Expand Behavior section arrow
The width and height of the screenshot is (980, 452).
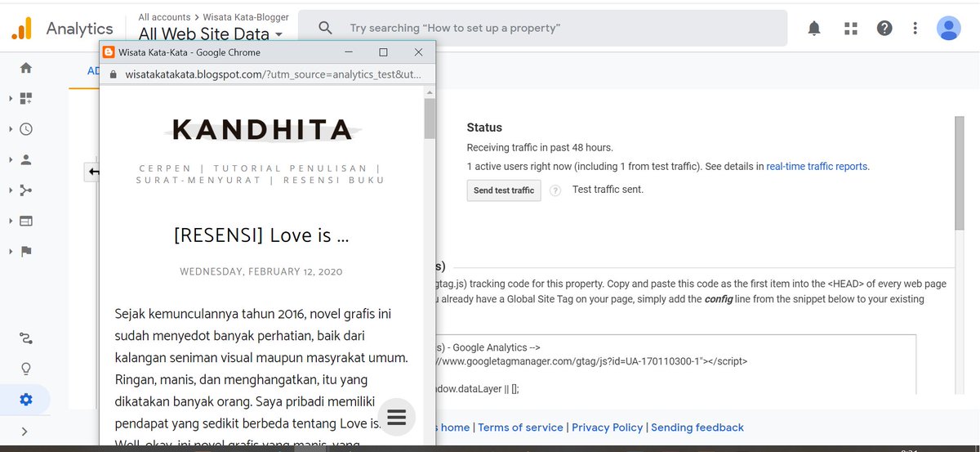pos(11,221)
